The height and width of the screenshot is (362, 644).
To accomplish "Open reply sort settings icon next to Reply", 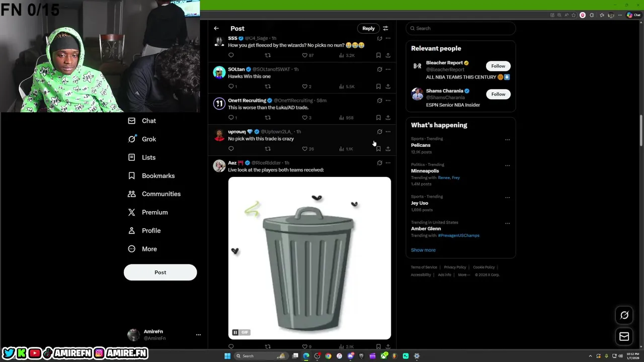I will pos(385,29).
